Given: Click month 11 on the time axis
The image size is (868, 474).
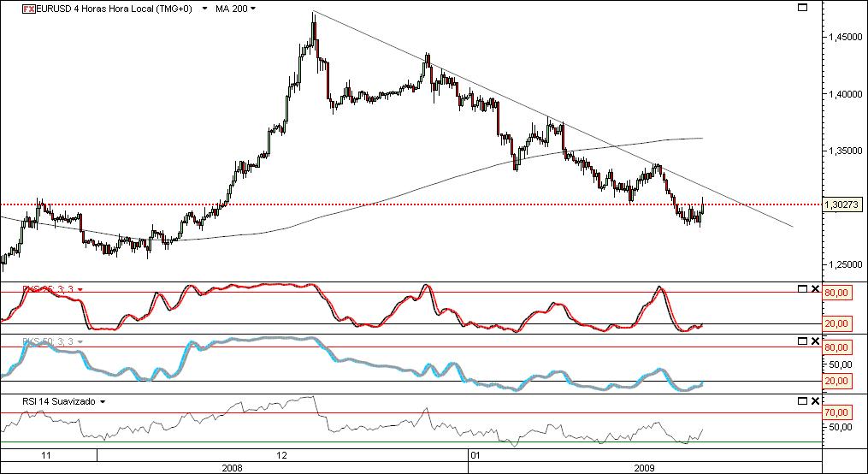Looking at the screenshot, I should [x=47, y=455].
